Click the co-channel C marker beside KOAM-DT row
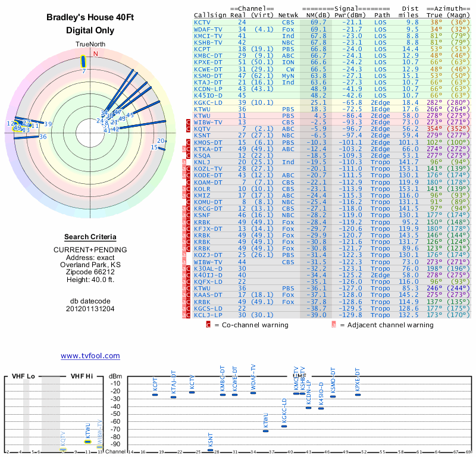476x457 pixels. (188, 182)
